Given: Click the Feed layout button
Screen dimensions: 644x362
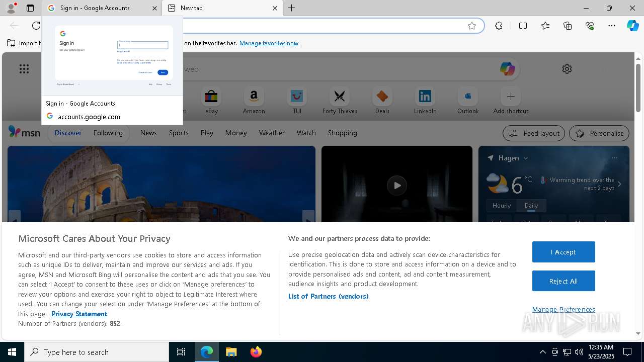Looking at the screenshot, I should [x=534, y=133].
